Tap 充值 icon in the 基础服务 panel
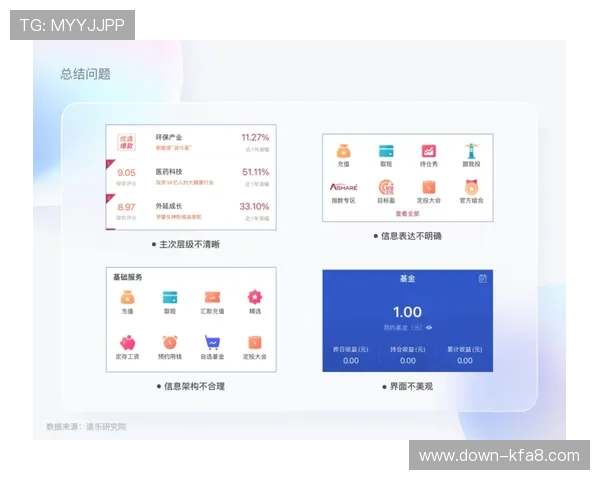The height and width of the screenshot is (480, 600). point(127,297)
